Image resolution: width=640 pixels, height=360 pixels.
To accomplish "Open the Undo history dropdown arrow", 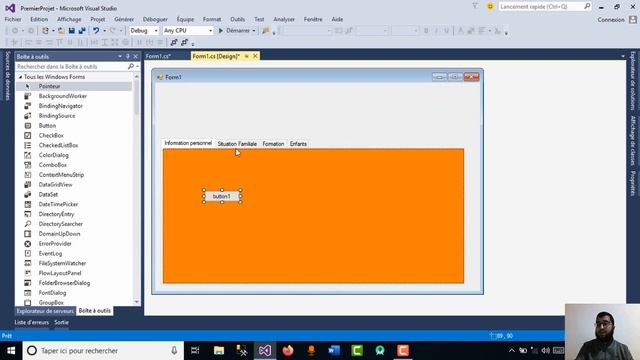I will click(104, 31).
